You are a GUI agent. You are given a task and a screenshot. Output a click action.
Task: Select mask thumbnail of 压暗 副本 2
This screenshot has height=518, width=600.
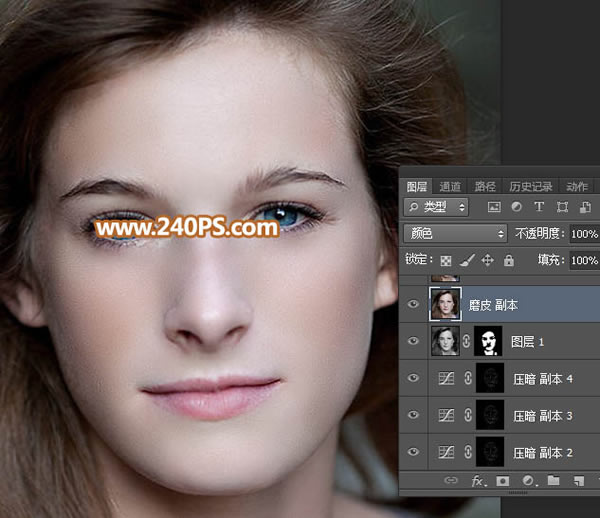[490, 452]
